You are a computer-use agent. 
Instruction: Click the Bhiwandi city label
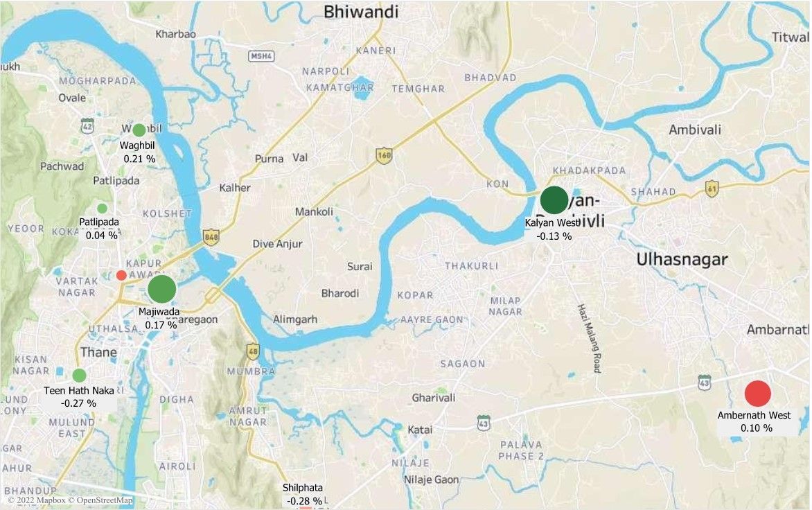(361, 12)
